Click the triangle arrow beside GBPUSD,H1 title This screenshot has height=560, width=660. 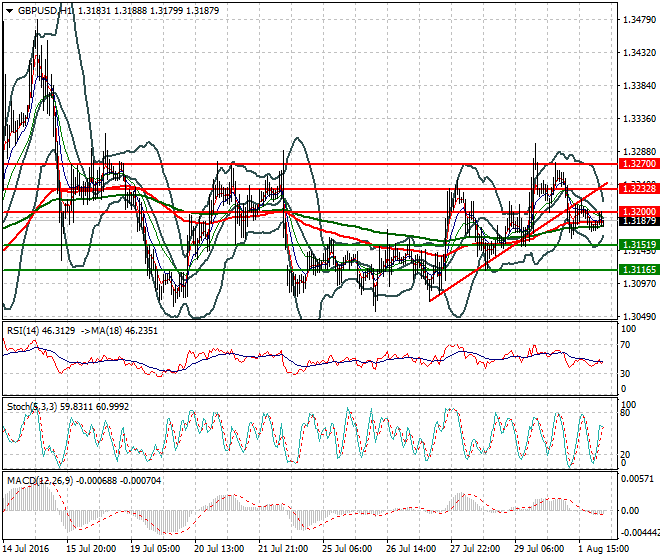click(x=8, y=9)
